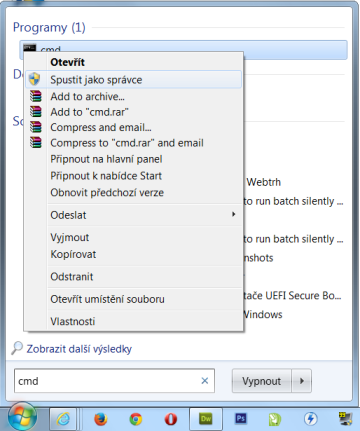The height and width of the screenshot is (431, 360).
Task: Launch Firefox from the taskbar
Action: (x=100, y=419)
